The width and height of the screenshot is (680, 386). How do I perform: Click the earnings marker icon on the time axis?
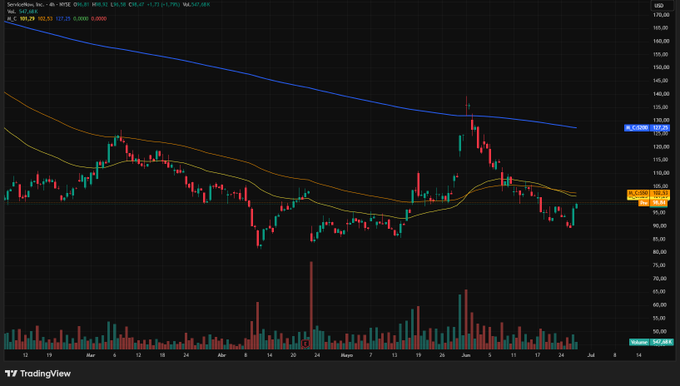click(305, 343)
